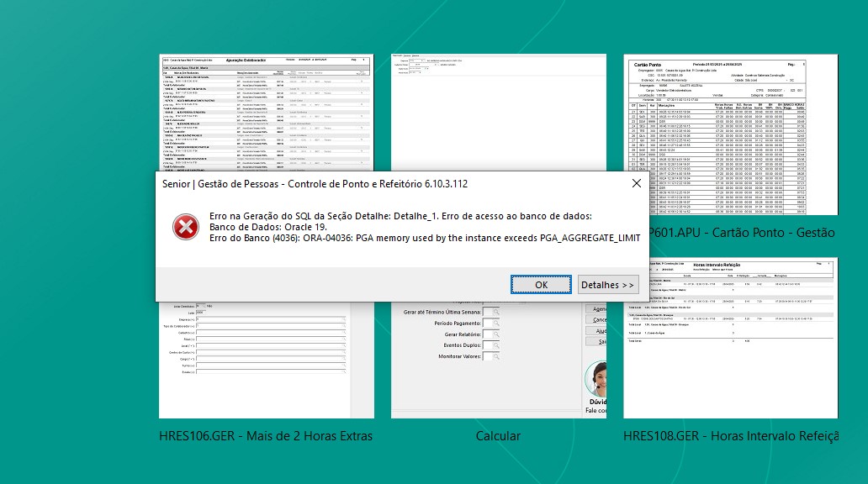The width and height of the screenshot is (868, 484).
Task: Click 'HRES108.GER - Horas Intervalo Refeição' caption
Action: (x=731, y=436)
